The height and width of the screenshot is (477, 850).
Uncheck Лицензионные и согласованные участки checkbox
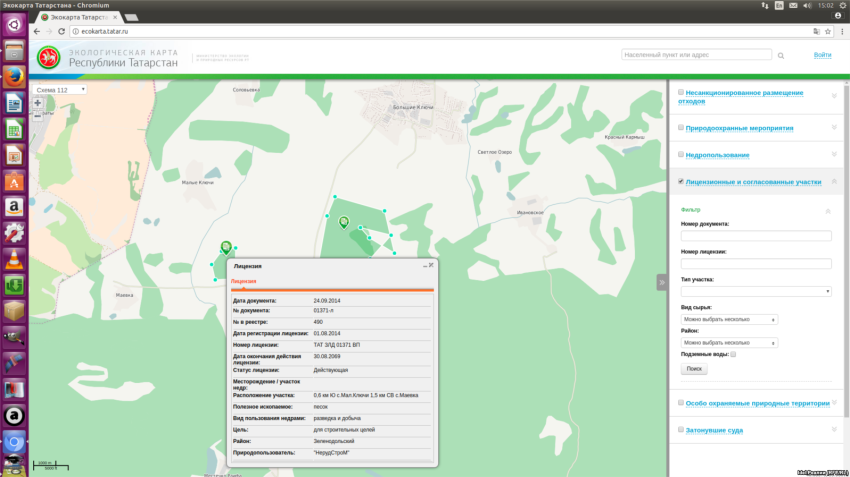pos(681,182)
